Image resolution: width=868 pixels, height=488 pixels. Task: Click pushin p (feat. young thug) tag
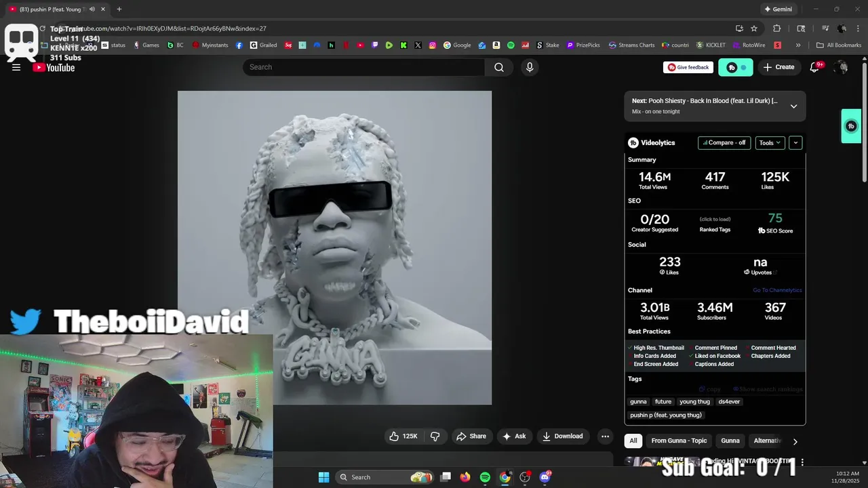point(666,415)
